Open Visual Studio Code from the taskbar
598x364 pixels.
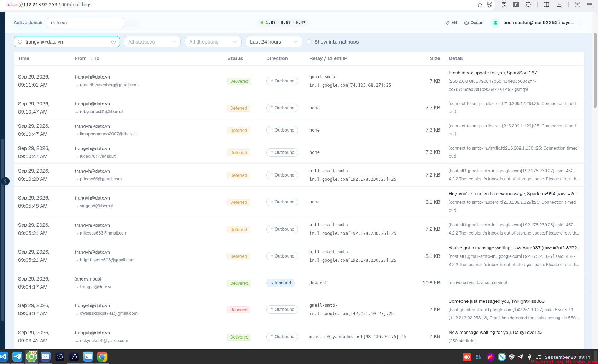pos(4,357)
